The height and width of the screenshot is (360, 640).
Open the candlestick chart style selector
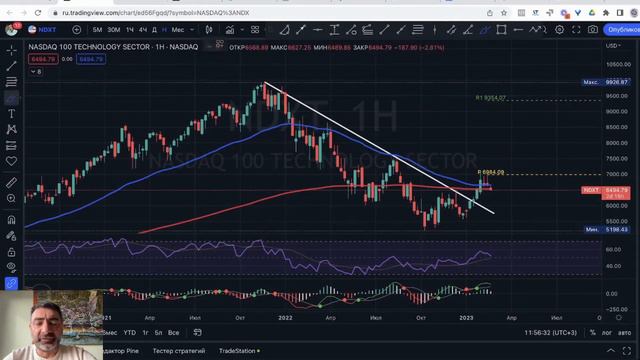coord(209,30)
